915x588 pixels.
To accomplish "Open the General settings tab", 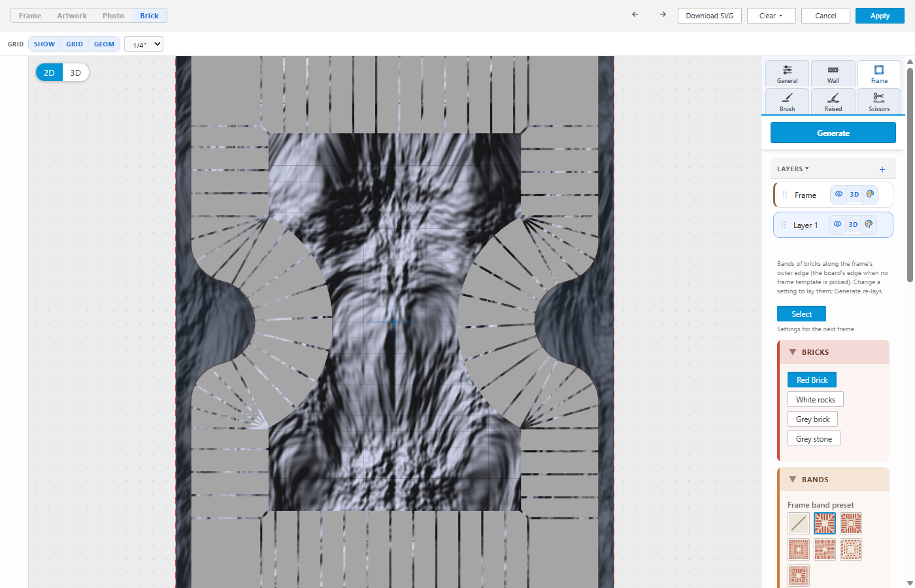I will click(x=788, y=74).
